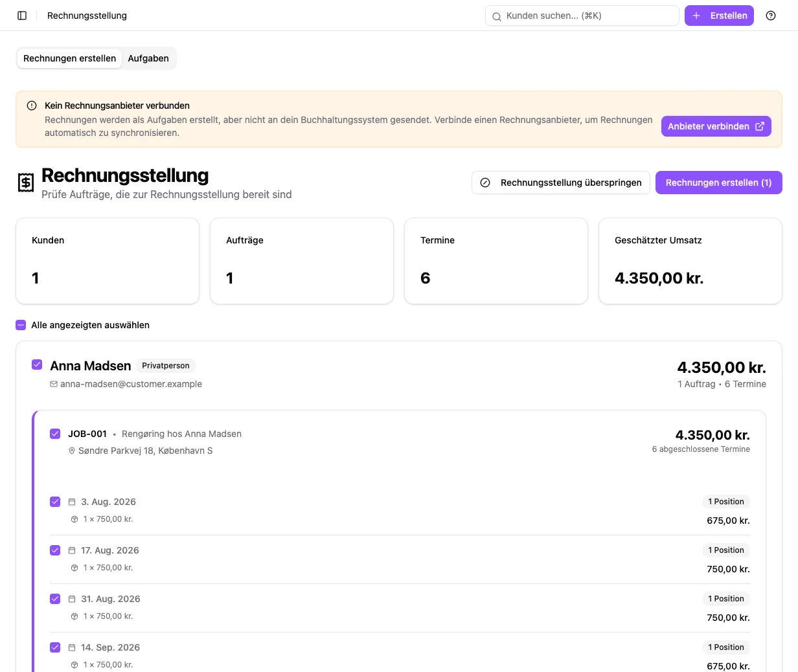
Task: Toggle the sidebar panel icon
Action: click(x=22, y=16)
